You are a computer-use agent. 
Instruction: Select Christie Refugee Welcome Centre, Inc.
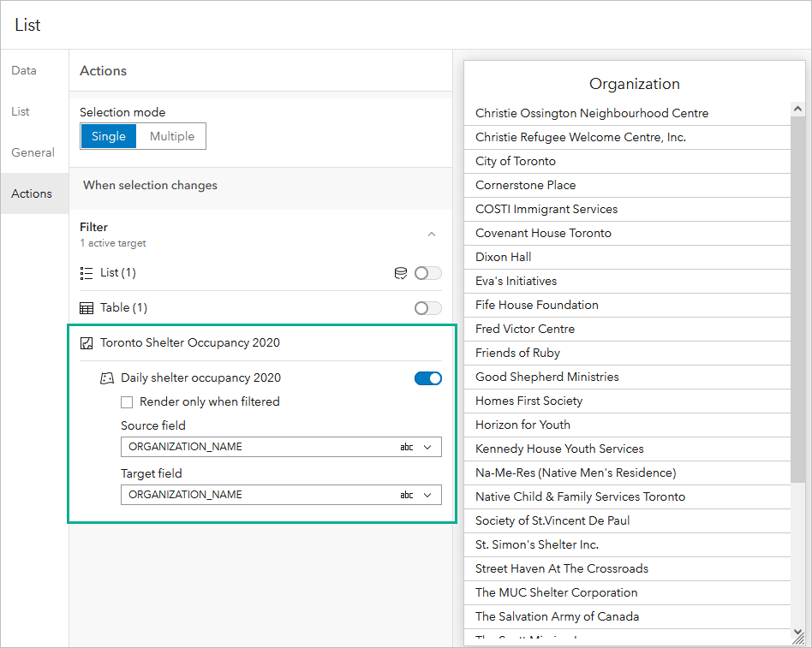pos(627,137)
